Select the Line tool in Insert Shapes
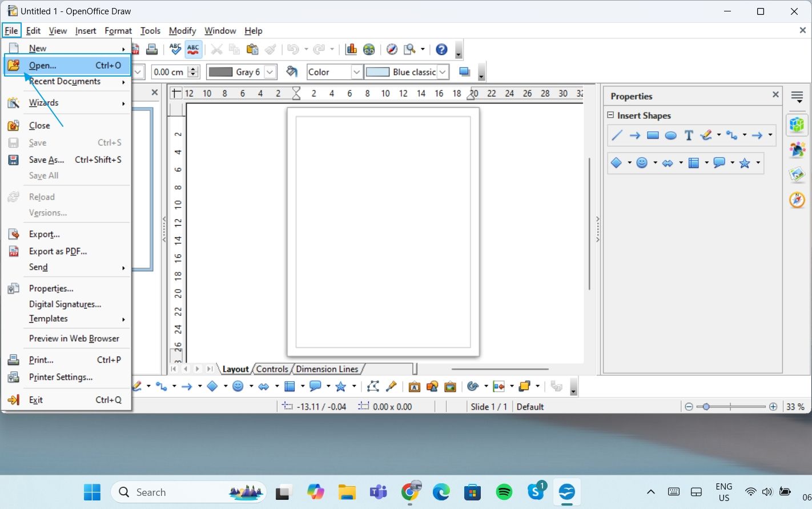This screenshot has width=812, height=509. point(617,135)
